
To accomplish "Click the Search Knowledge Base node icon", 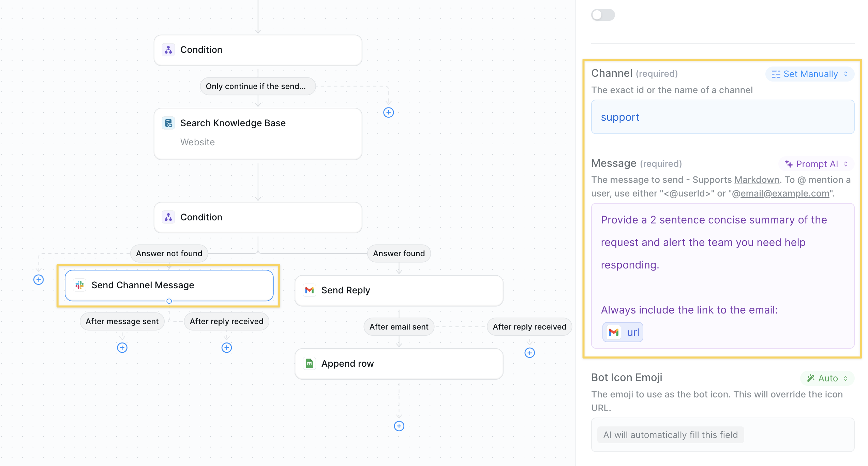I will click(168, 123).
